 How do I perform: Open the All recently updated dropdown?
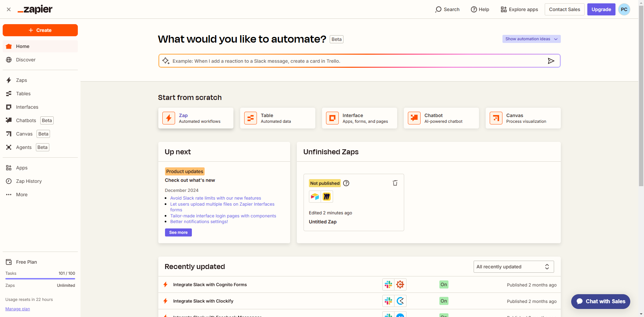(514, 267)
